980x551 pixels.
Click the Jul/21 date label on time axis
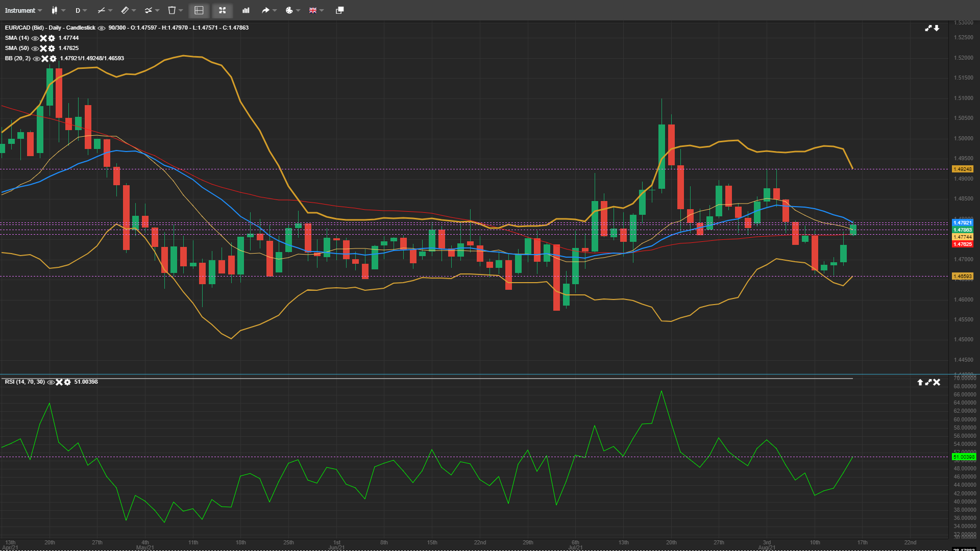pyautogui.click(x=575, y=547)
